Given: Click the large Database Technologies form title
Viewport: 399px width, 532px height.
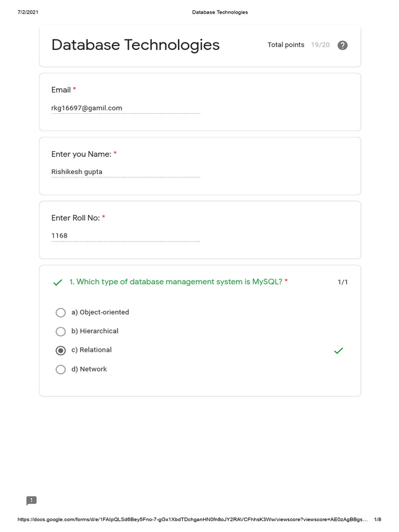Looking at the screenshot, I should [x=136, y=45].
